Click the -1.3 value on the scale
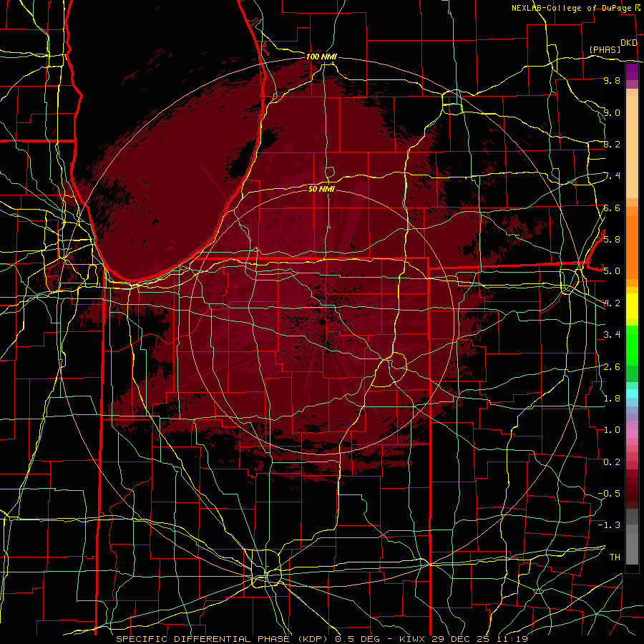644x644 pixels. (609, 525)
